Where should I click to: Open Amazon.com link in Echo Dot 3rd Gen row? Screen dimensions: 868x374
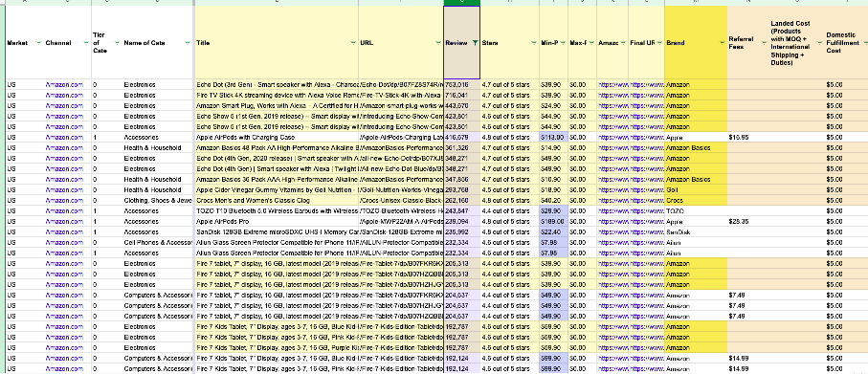tap(64, 84)
